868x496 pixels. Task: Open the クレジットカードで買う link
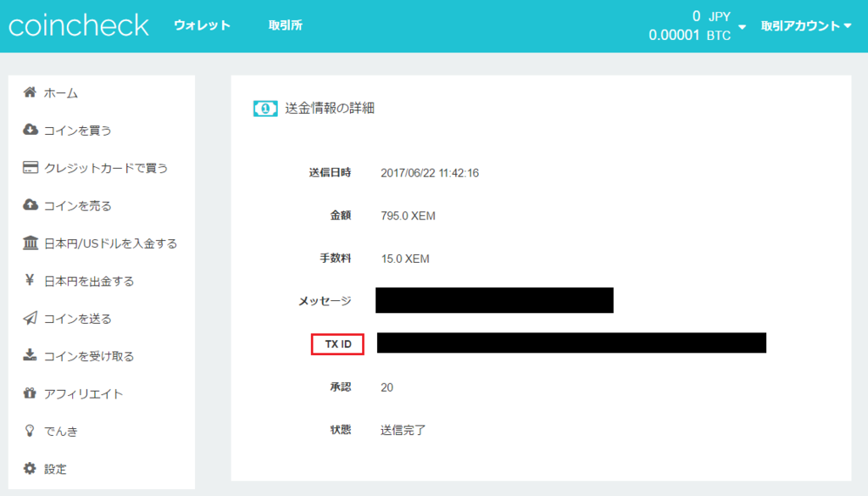[x=106, y=168]
